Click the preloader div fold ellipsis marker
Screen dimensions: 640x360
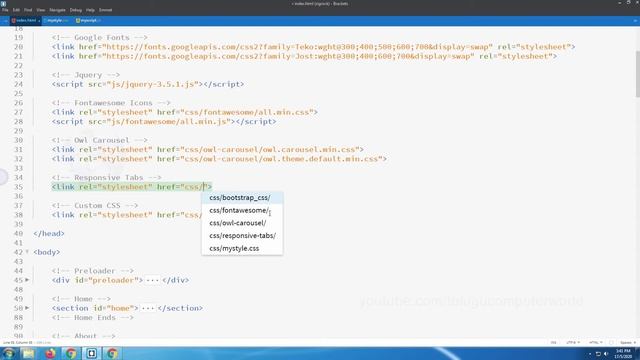pos(152,280)
